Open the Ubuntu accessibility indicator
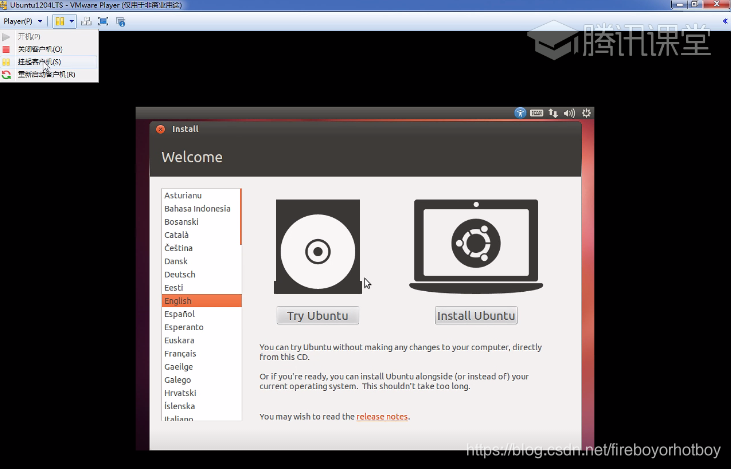 tap(520, 113)
